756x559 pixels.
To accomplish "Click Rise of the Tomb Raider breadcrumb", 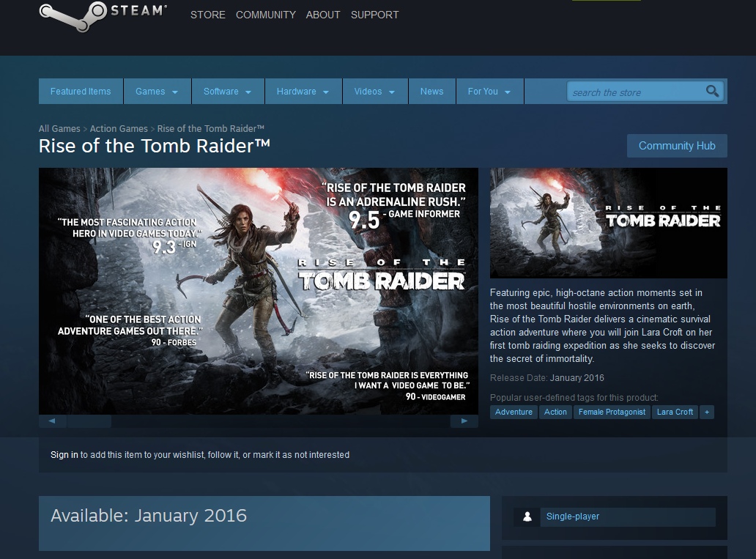I will point(211,129).
